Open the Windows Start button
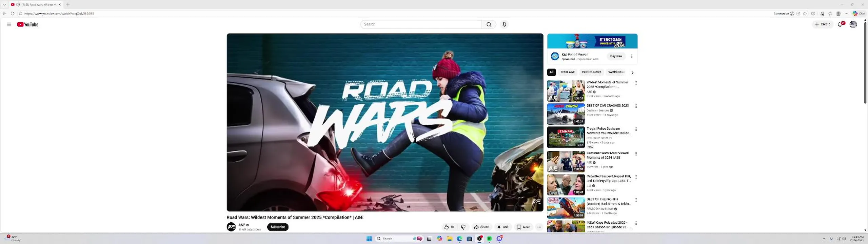Viewport: 868px width, 244px height. (369, 239)
